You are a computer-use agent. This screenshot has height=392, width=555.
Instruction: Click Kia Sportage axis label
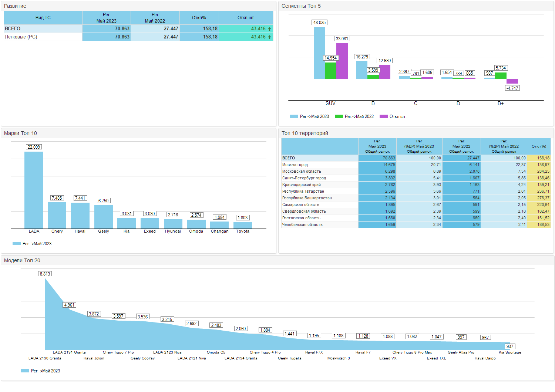(x=510, y=352)
